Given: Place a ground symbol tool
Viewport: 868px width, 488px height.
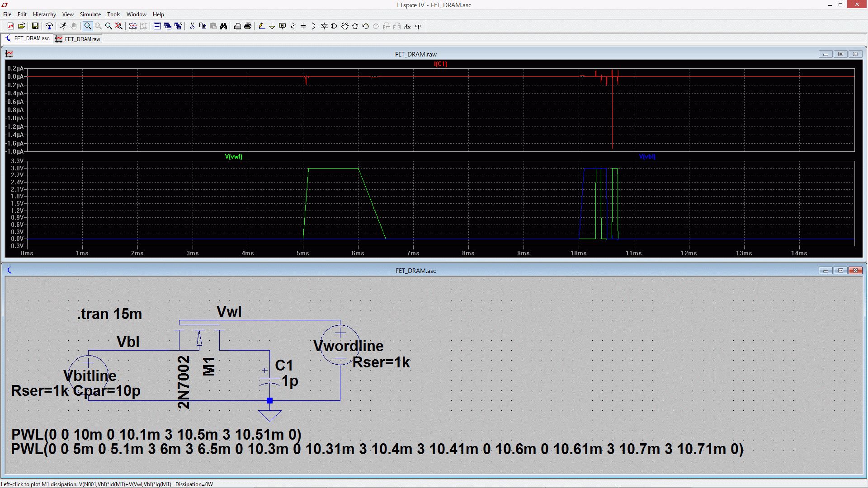Looking at the screenshot, I should (x=272, y=26).
